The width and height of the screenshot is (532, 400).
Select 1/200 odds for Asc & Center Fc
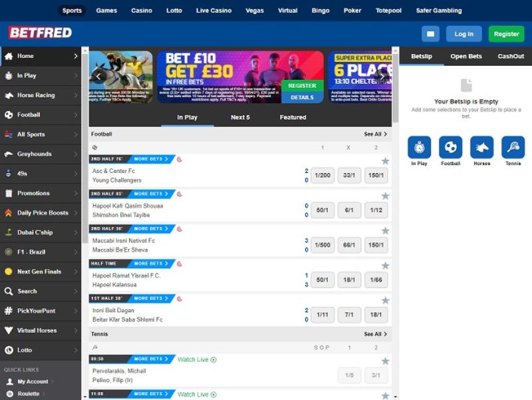click(323, 176)
